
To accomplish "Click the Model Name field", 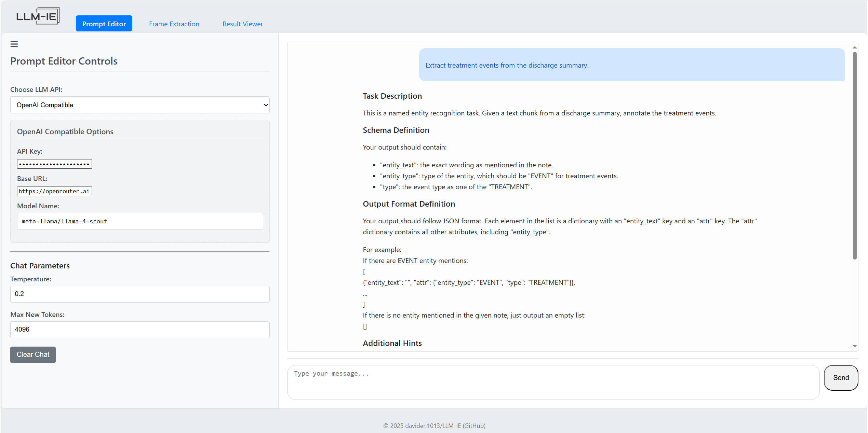I will [139, 221].
